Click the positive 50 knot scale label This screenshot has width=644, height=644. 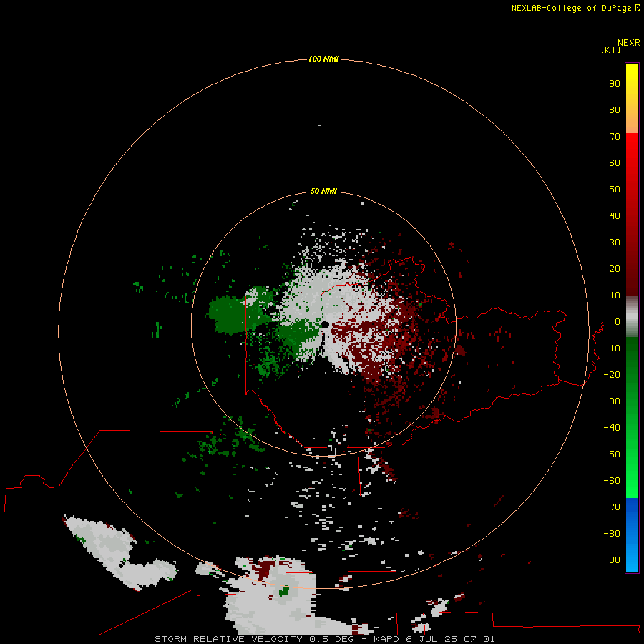[615, 190]
